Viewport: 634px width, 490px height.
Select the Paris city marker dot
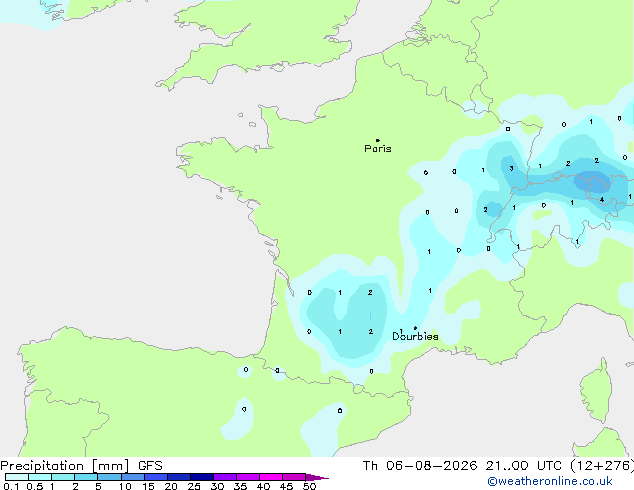tap(378, 140)
